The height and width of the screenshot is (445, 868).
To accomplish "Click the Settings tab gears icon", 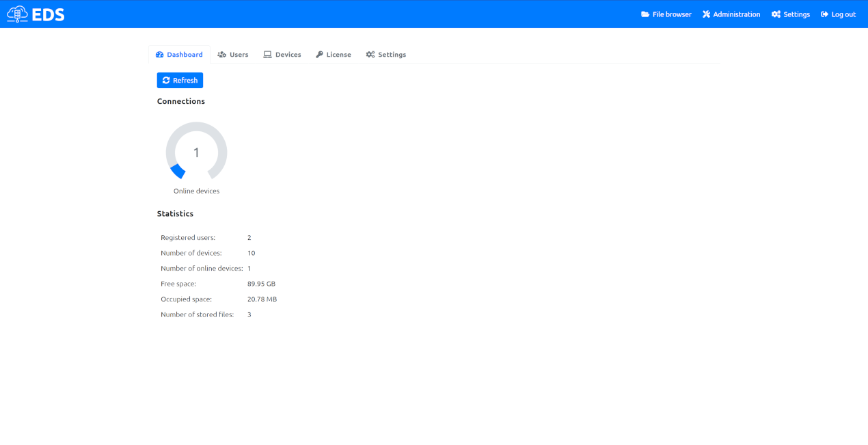I will (x=370, y=55).
